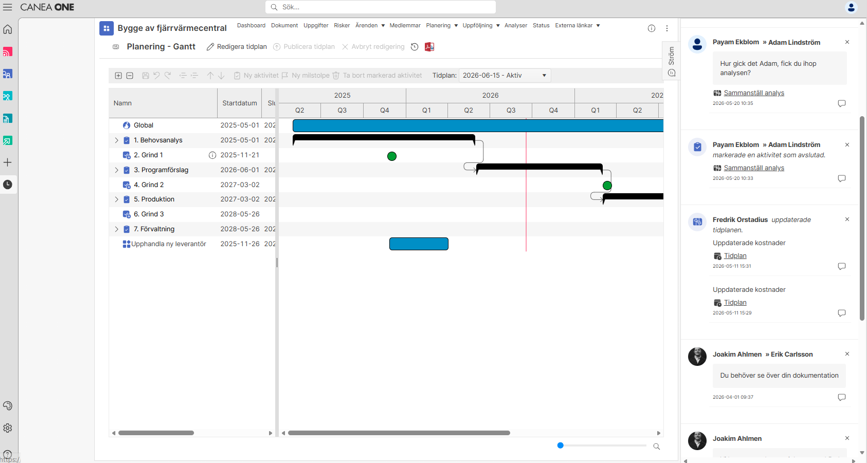Go to the home icon in sidebar
867x463 pixels.
(x=8, y=29)
